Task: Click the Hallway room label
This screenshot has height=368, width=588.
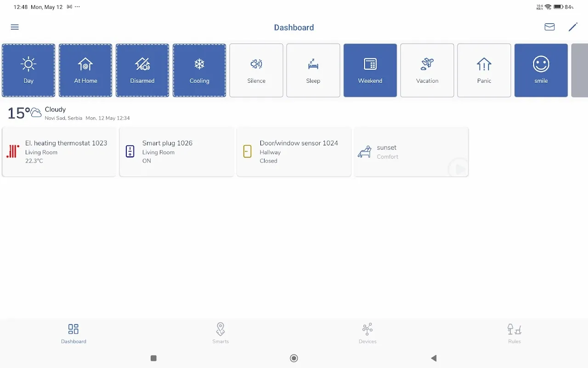Action: pyautogui.click(x=270, y=152)
